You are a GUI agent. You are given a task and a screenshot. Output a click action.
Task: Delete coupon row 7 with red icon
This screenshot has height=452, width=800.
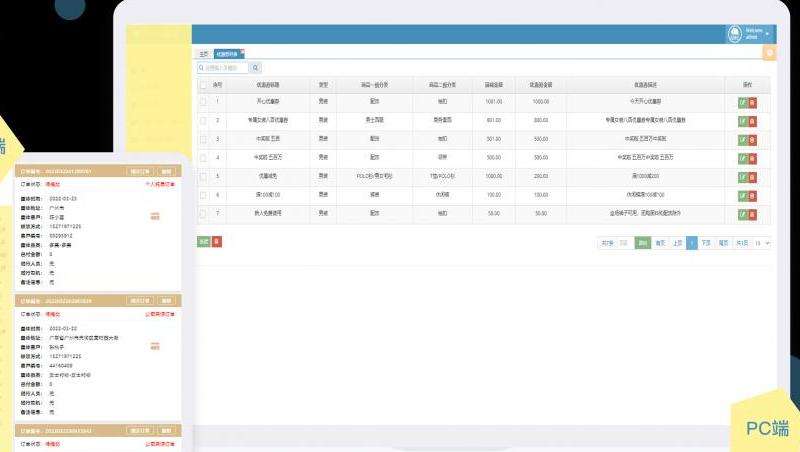[752, 215]
